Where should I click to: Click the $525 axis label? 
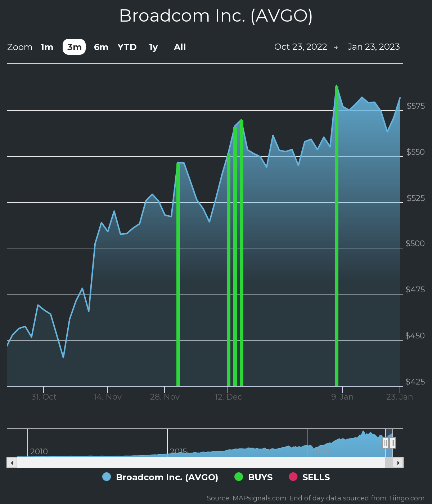click(416, 198)
